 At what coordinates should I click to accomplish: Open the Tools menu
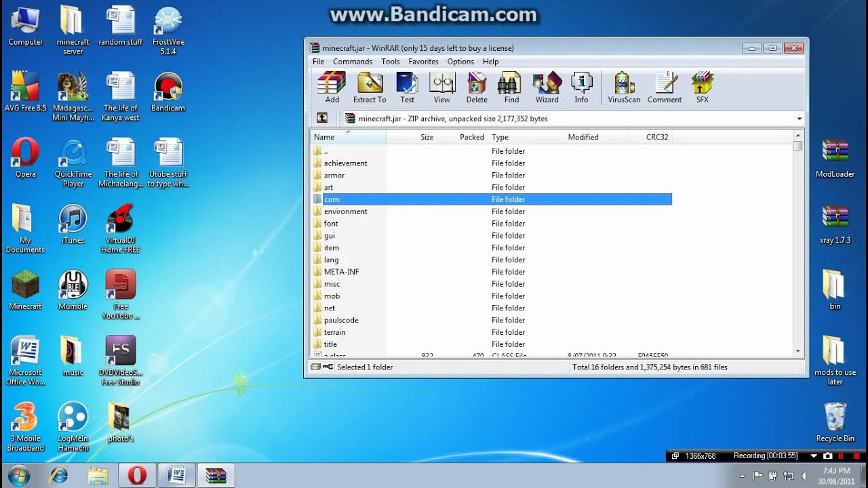tap(391, 62)
